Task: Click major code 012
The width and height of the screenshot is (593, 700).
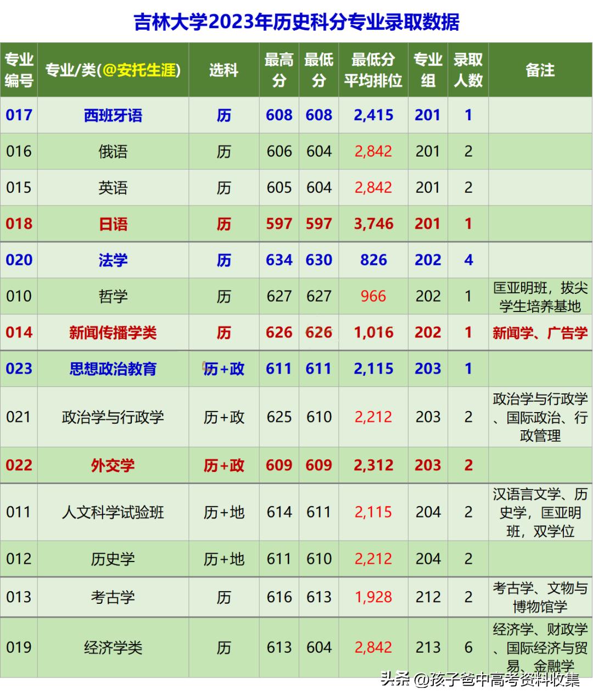Action: coord(19,559)
